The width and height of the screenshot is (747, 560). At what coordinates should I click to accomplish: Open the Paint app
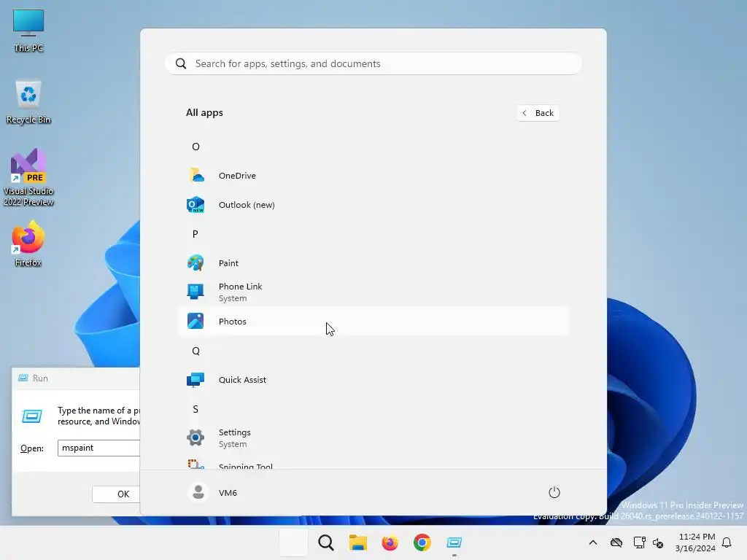tap(373, 262)
